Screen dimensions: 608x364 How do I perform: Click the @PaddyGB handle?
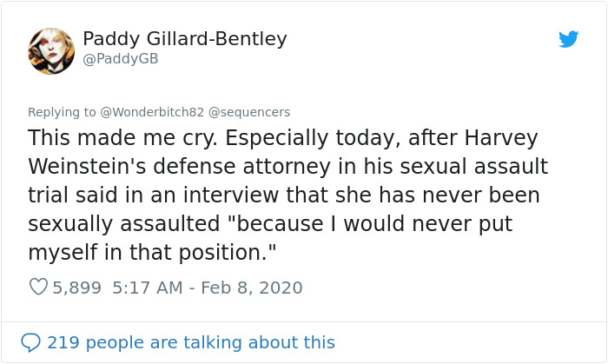[120, 59]
